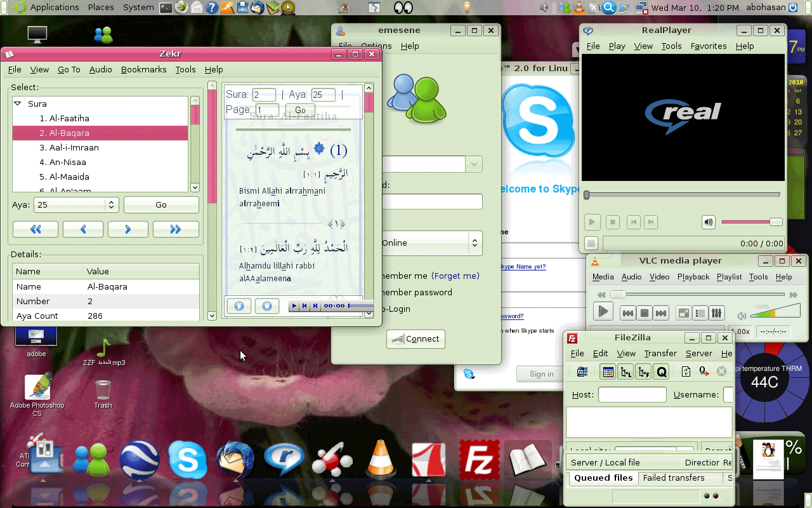Image resolution: width=812 pixels, height=508 pixels.
Task: Open Skype from the dock
Action: [188, 458]
